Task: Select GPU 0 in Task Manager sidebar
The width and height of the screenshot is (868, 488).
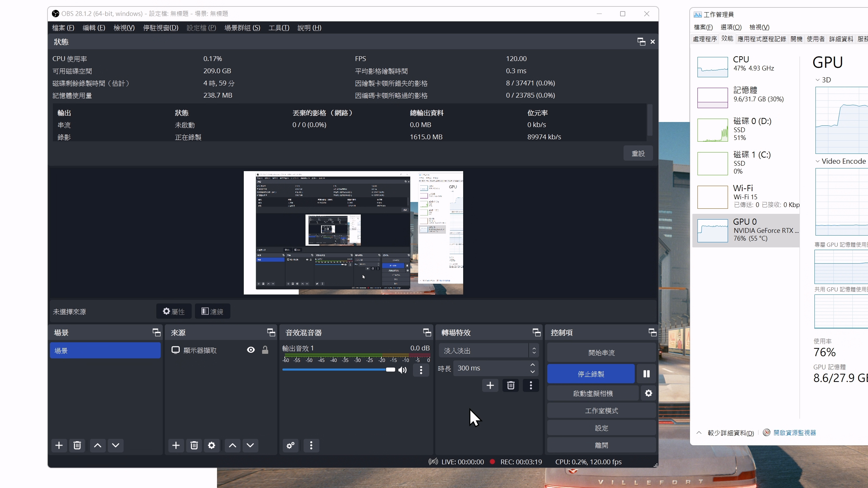Action: tap(746, 230)
